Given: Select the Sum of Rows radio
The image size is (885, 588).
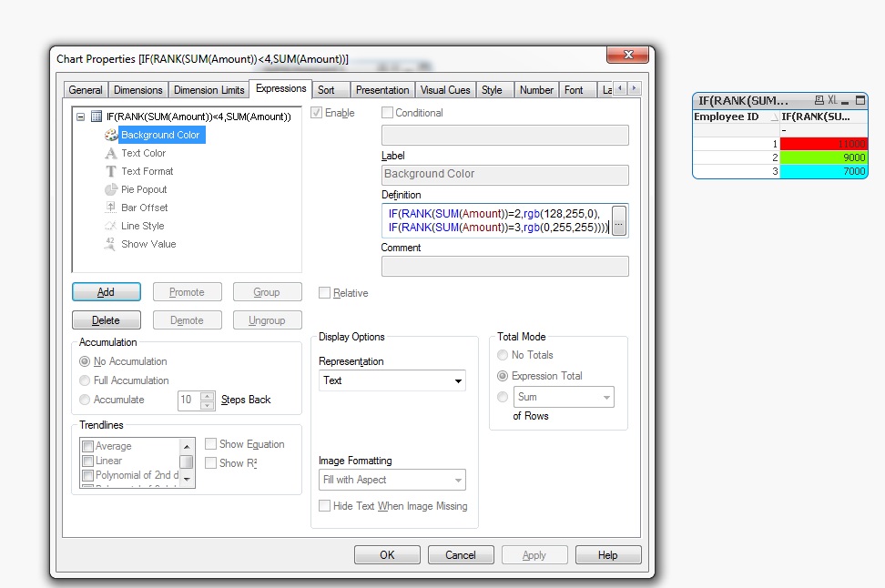Looking at the screenshot, I should click(503, 397).
